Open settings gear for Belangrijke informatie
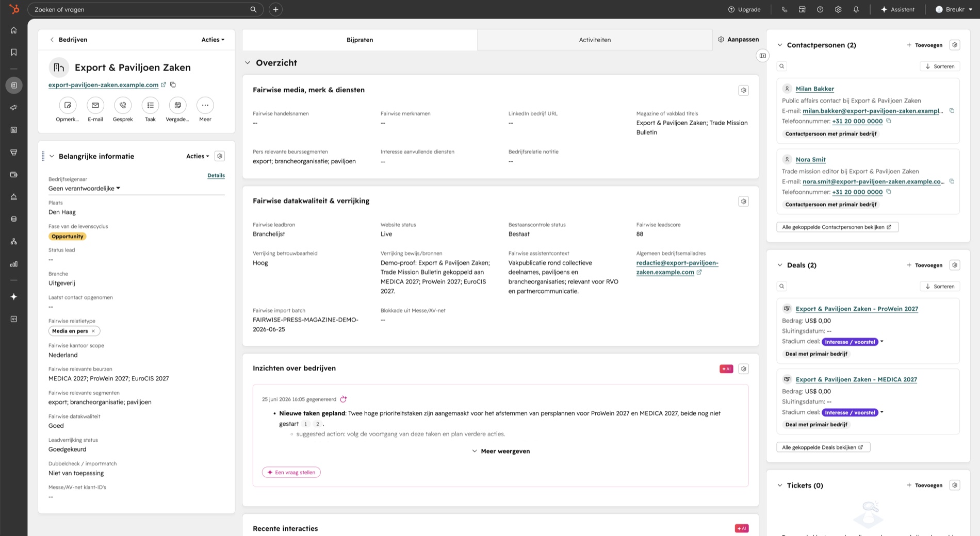This screenshot has width=980, height=536. tap(220, 156)
